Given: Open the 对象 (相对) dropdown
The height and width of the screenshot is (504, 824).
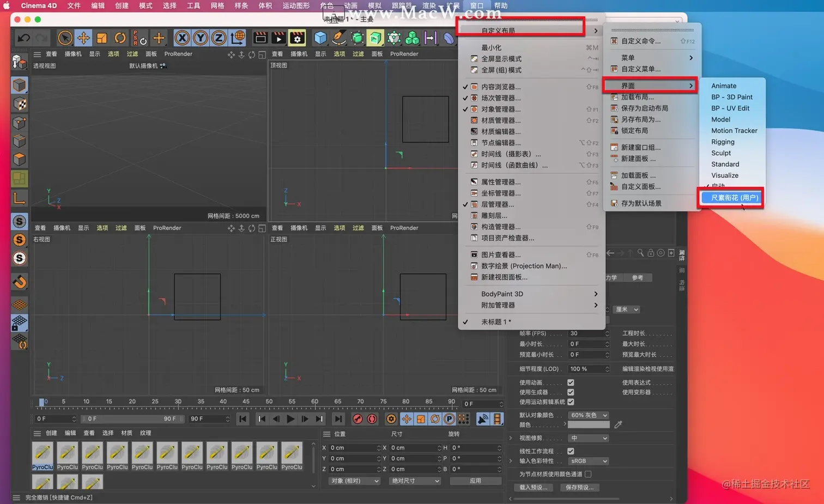Looking at the screenshot, I should pos(355,481).
